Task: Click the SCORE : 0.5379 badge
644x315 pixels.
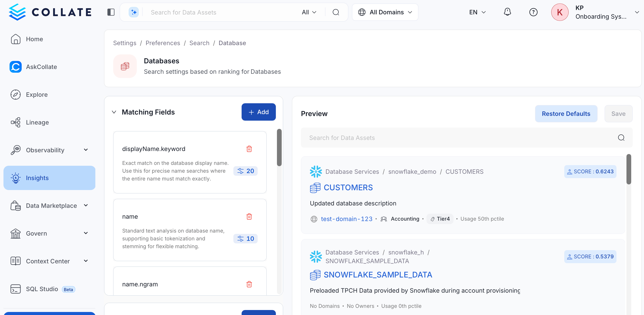Action: coord(590,256)
